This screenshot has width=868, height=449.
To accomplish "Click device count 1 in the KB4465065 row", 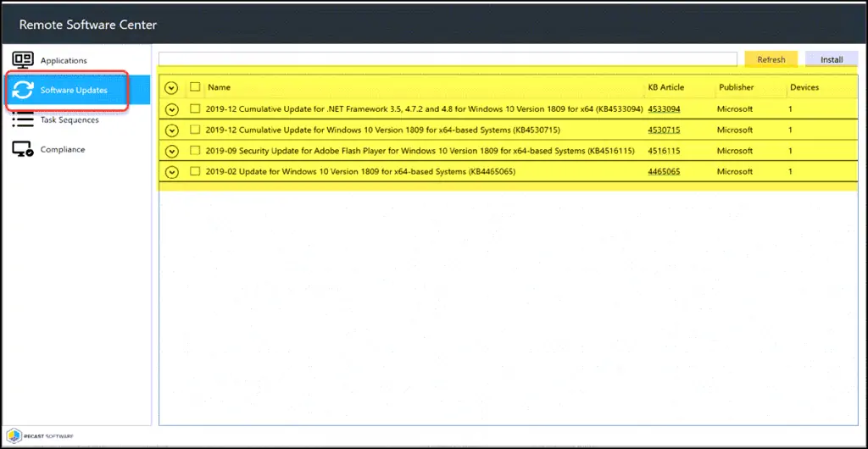I will click(791, 172).
